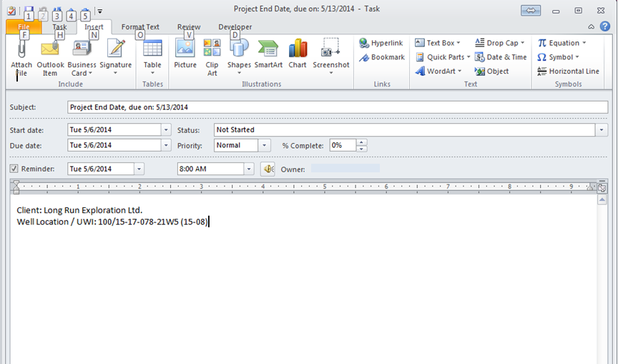This screenshot has height=364, width=618.
Task: Click the Bookmark button
Action: pyautogui.click(x=382, y=57)
